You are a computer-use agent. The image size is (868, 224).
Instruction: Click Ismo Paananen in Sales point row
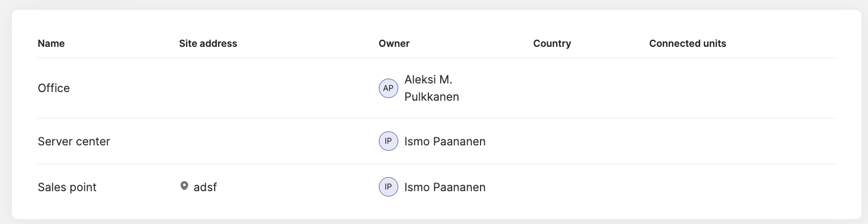445,187
